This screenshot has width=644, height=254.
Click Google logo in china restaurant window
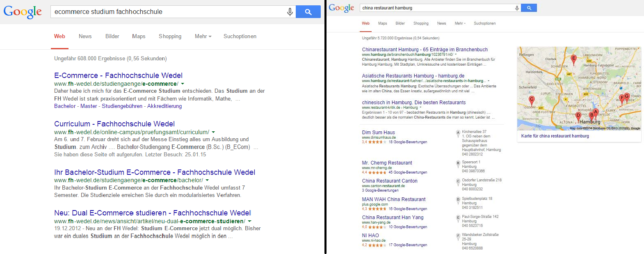point(341,8)
